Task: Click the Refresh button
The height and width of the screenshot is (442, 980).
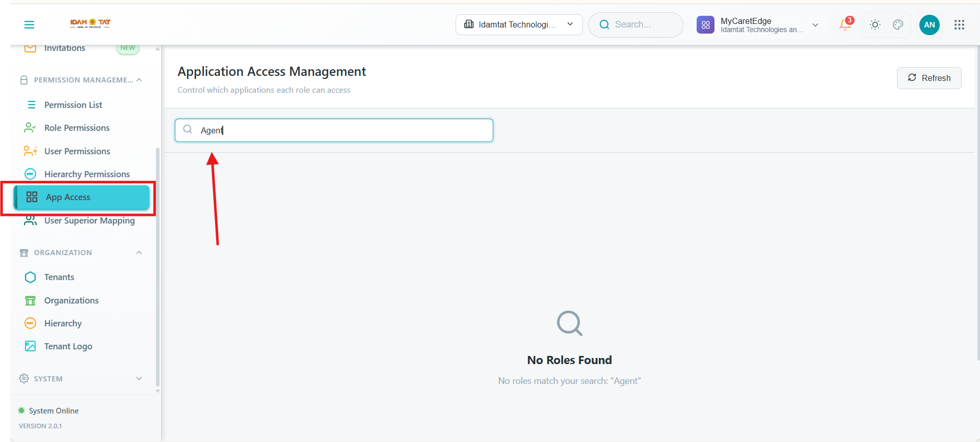Action: pyautogui.click(x=929, y=78)
